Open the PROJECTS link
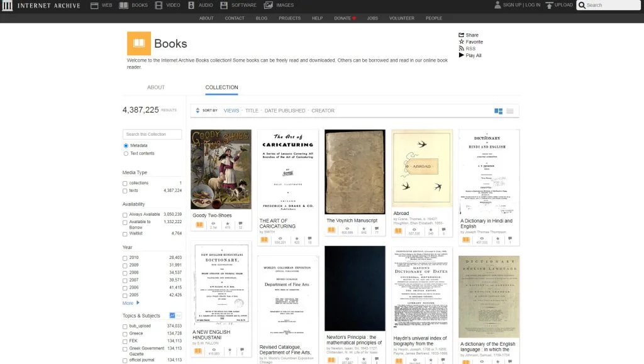This screenshot has width=644, height=364. [x=289, y=18]
